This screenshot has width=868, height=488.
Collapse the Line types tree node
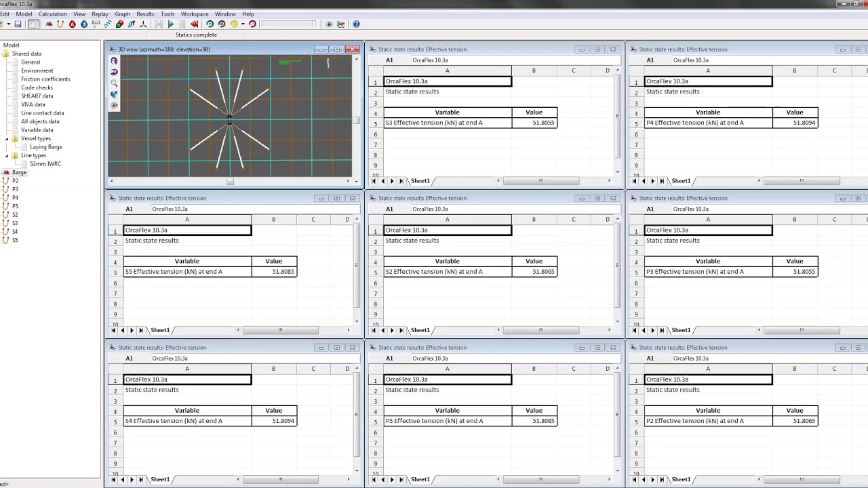tap(7, 155)
